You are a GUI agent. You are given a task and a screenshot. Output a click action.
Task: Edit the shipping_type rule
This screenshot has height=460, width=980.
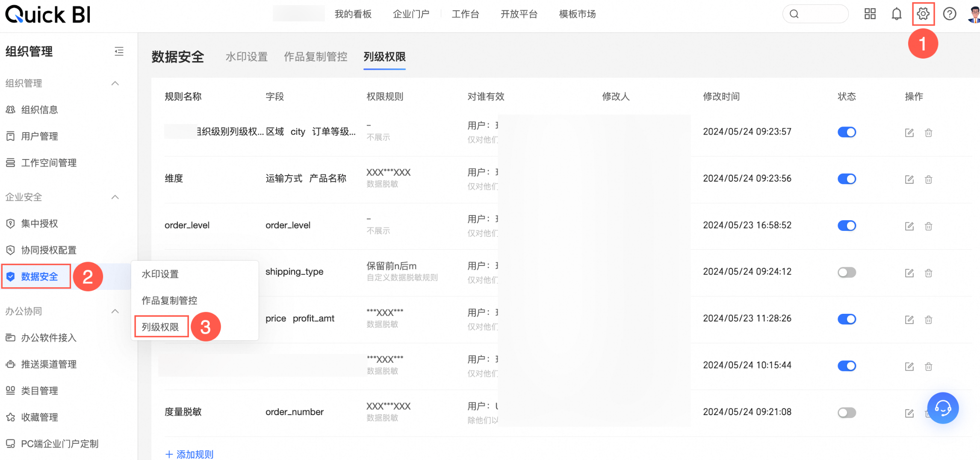click(x=909, y=273)
